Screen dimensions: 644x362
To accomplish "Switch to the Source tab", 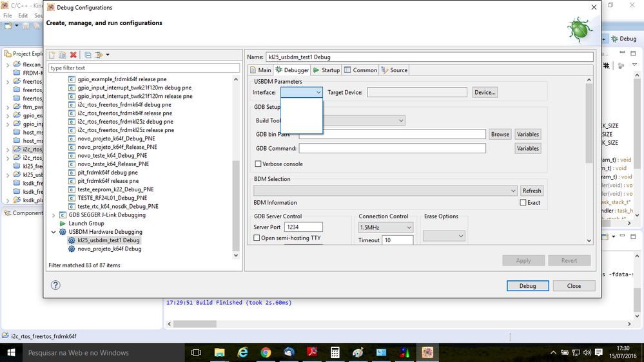I will tap(395, 70).
